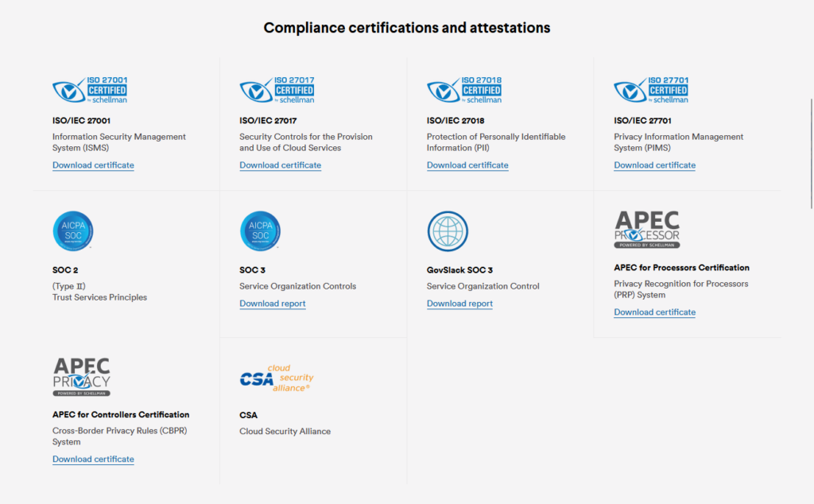The height and width of the screenshot is (504, 814).
Task: Click the APEC Processor logo
Action: coord(647,230)
